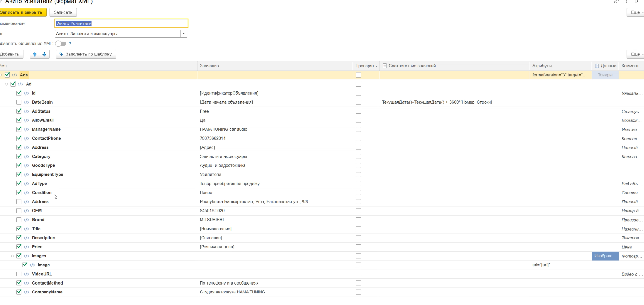Click the move row up arrow icon

[x=35, y=54]
